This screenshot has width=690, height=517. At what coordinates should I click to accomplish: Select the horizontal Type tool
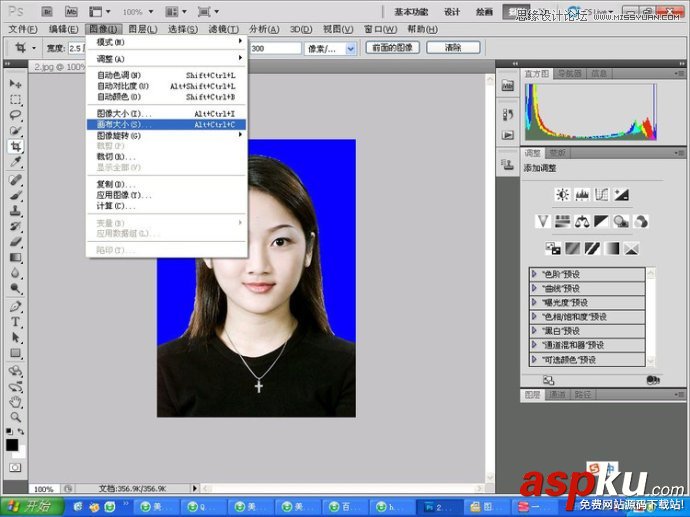click(x=16, y=322)
